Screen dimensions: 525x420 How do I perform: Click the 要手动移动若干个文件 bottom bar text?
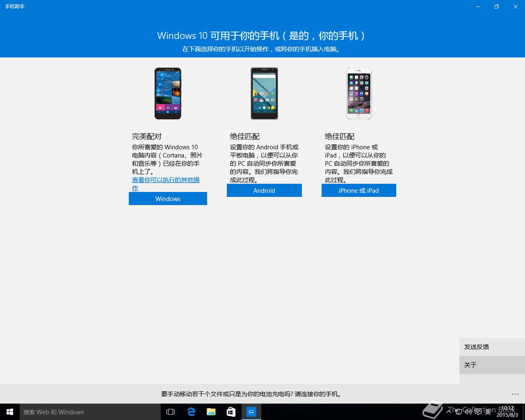(251, 394)
